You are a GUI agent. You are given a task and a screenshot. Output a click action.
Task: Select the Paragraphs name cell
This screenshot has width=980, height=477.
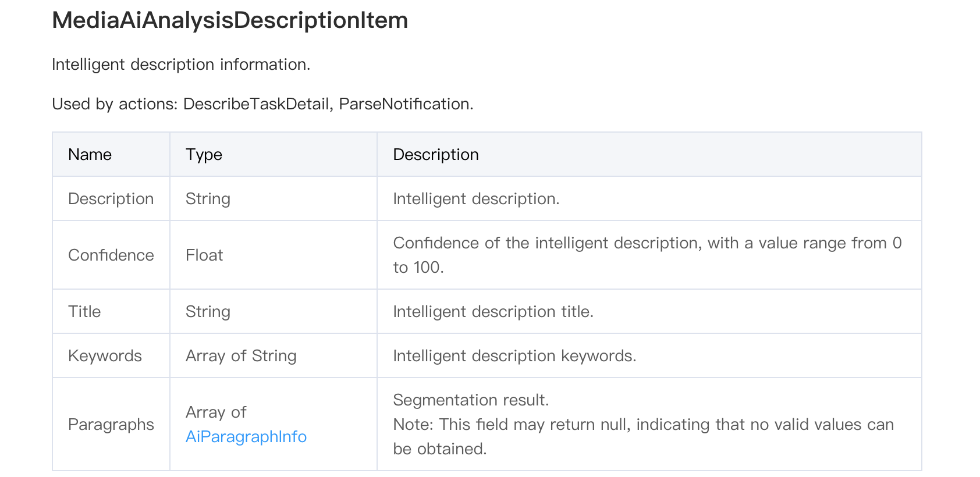pos(111,424)
